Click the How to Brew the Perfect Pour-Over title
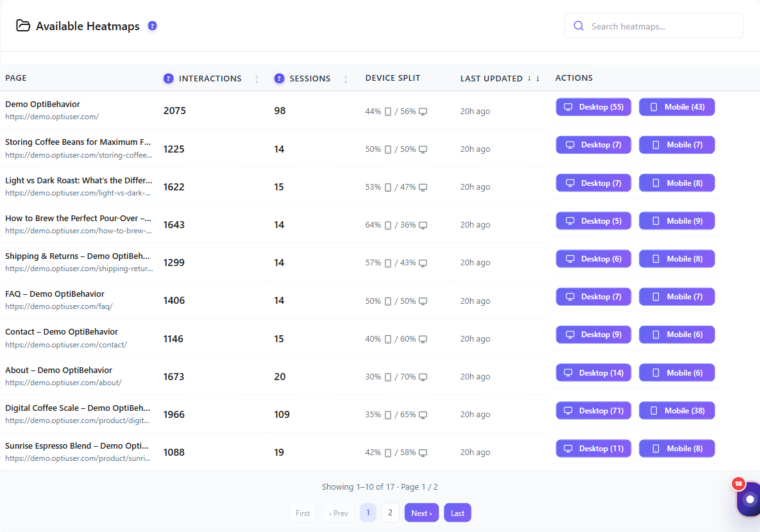The image size is (760, 532). (78, 218)
